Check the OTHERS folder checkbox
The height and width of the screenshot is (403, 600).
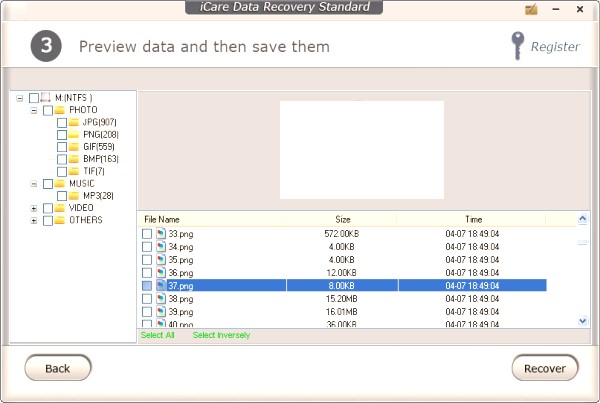point(48,220)
